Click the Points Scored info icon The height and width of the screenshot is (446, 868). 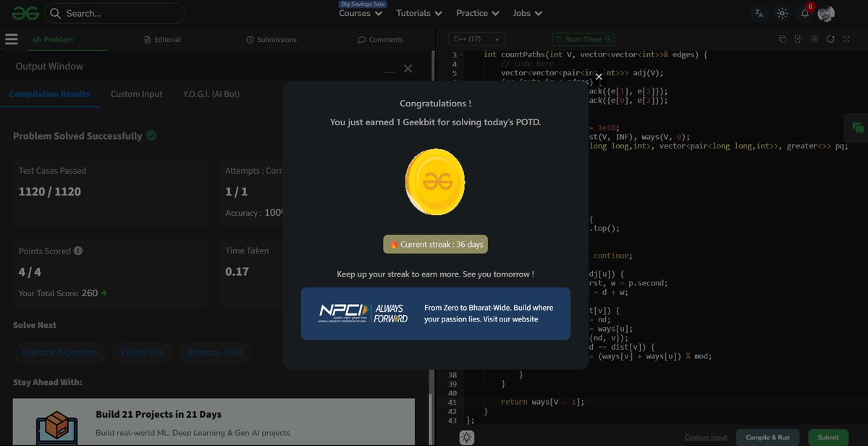tap(78, 251)
